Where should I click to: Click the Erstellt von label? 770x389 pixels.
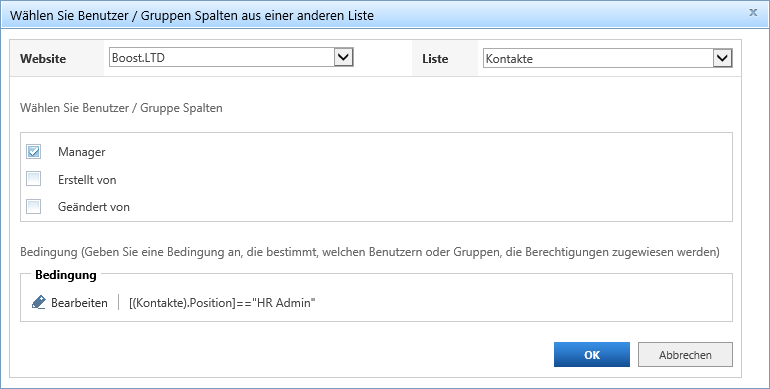click(87, 180)
